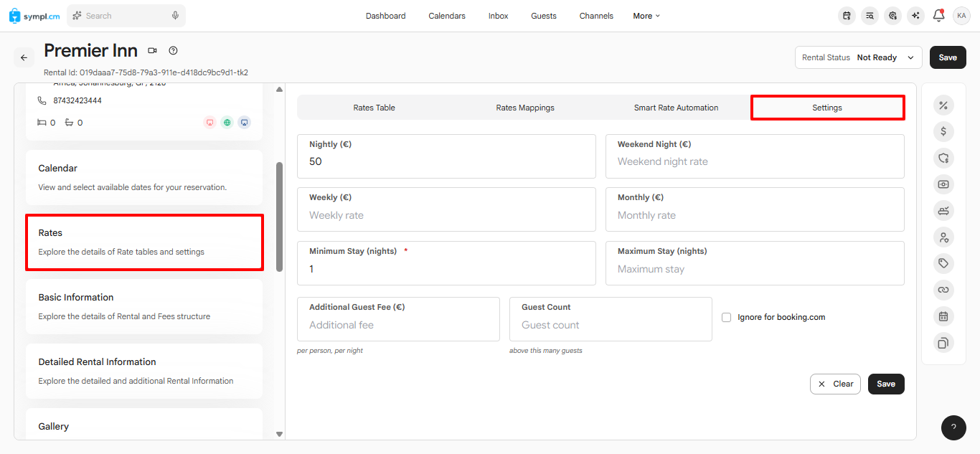Screen dimensions: 980x454
Task: Open the Gallery section card
Action: pyautogui.click(x=144, y=424)
